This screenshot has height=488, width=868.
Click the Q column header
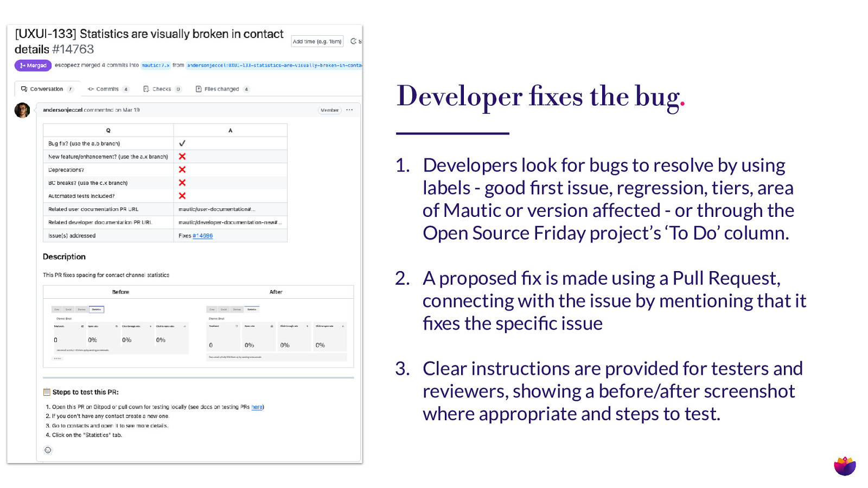click(x=108, y=130)
